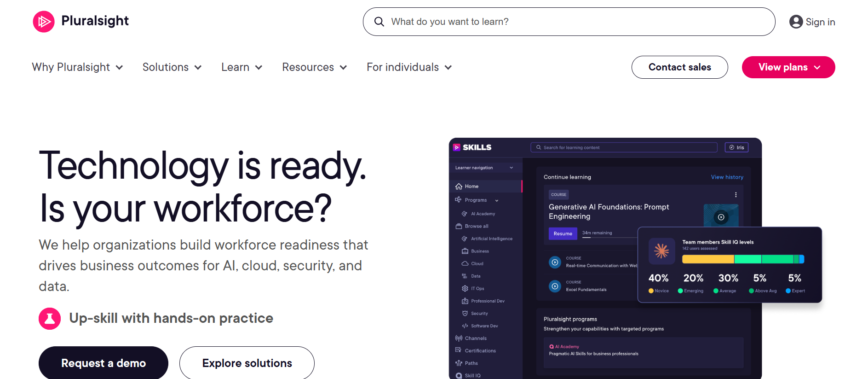Open the Learn dropdown menu

(242, 67)
